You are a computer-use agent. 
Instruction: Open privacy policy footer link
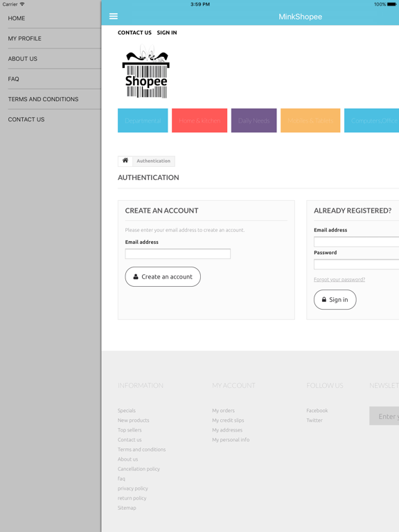pyautogui.click(x=133, y=488)
